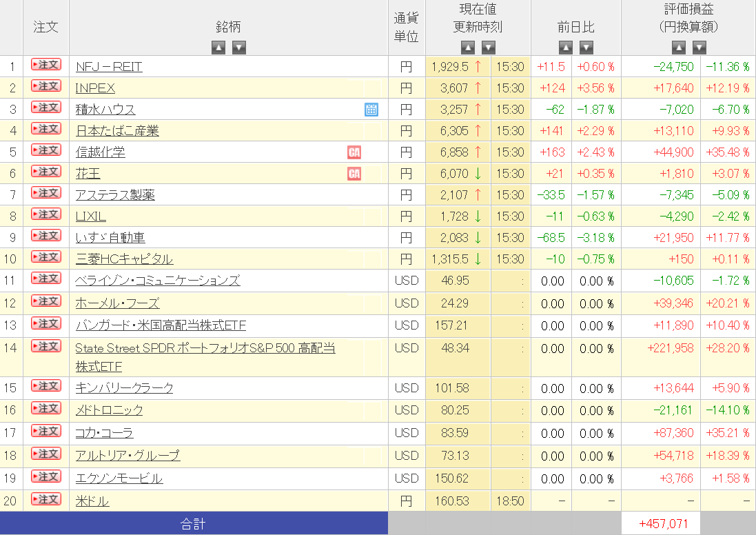
Task: Open the 積水ハウス stock link
Action: [x=105, y=110]
